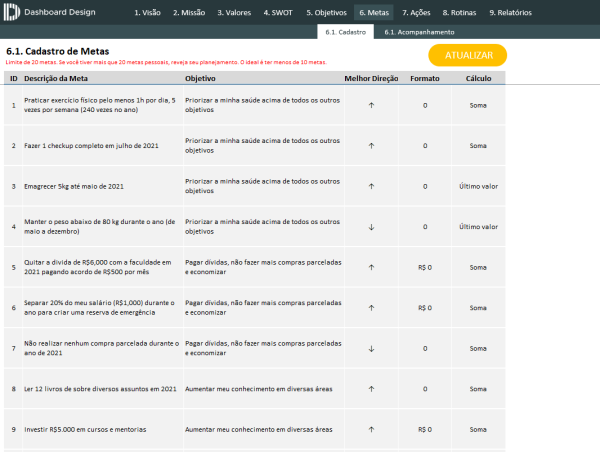Click the up arrow for goal 6
Image resolution: width=600 pixels, height=452 pixels.
[371, 308]
